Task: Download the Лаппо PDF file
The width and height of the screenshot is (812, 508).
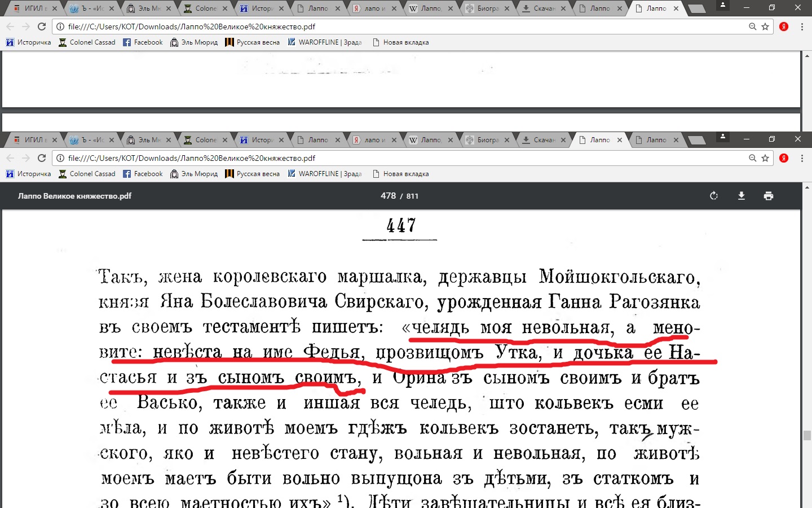Action: tap(741, 196)
